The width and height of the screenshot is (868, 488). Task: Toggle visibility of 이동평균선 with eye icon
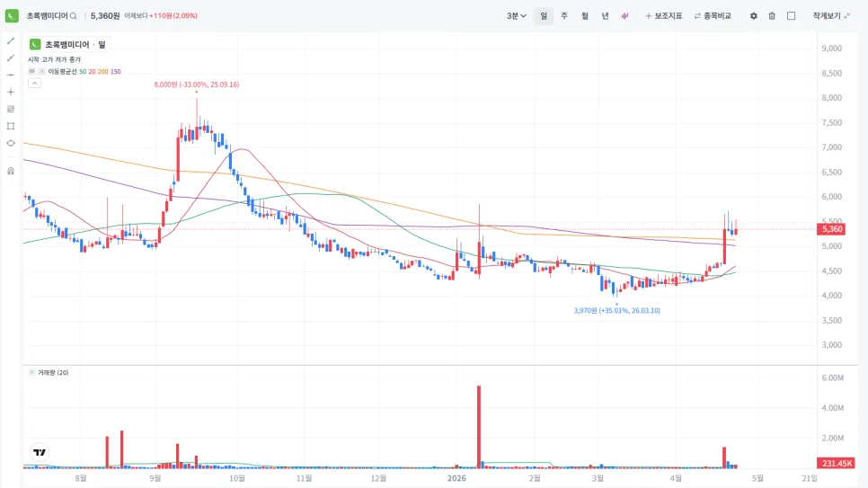tap(32, 72)
